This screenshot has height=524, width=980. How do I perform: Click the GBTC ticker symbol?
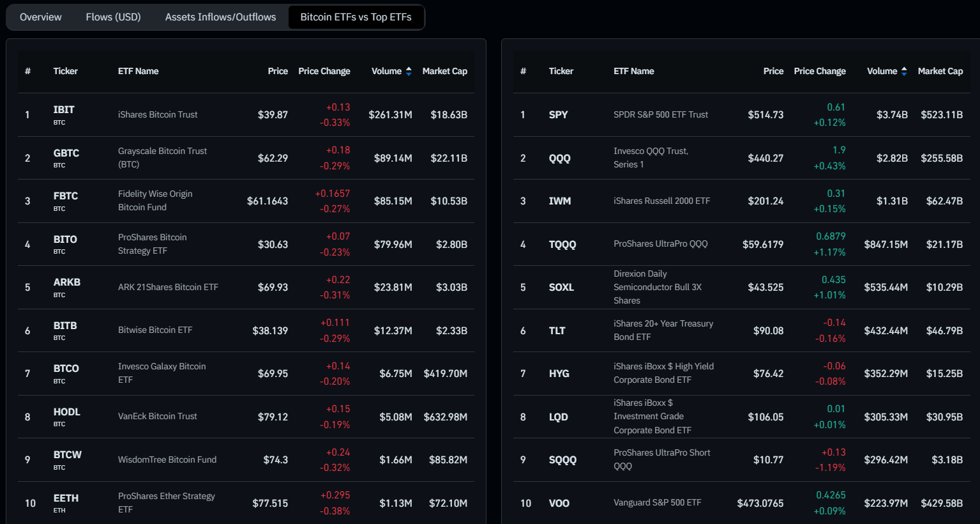[x=66, y=153]
